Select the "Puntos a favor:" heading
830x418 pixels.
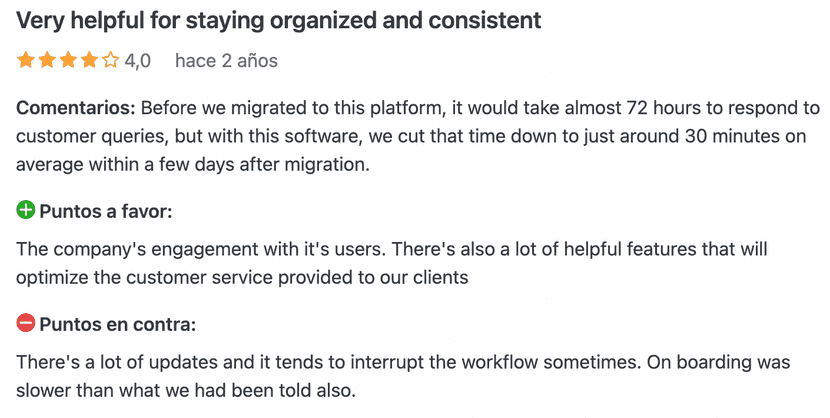106,211
